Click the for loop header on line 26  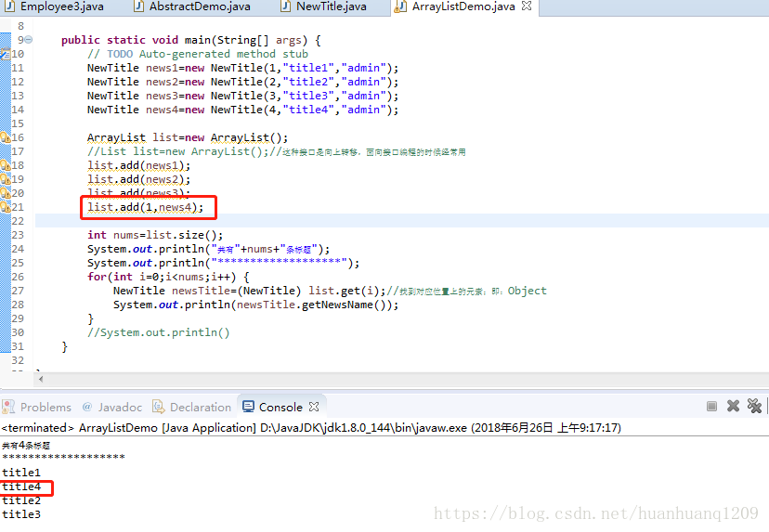click(168, 277)
